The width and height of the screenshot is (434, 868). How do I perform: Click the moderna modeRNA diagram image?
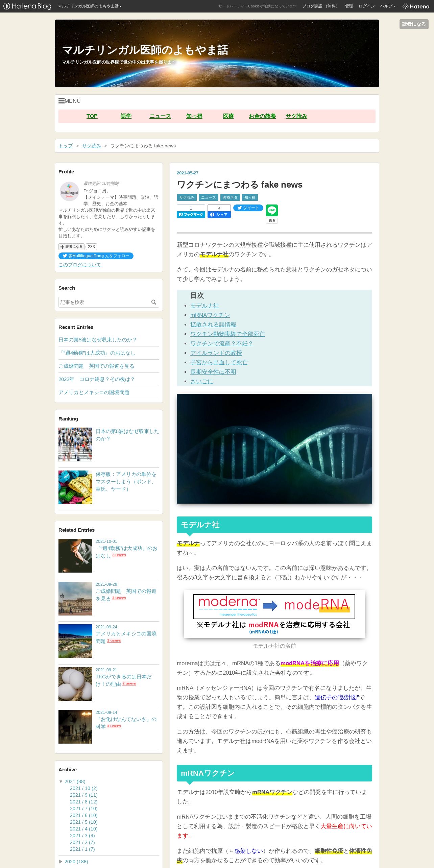[274, 614]
